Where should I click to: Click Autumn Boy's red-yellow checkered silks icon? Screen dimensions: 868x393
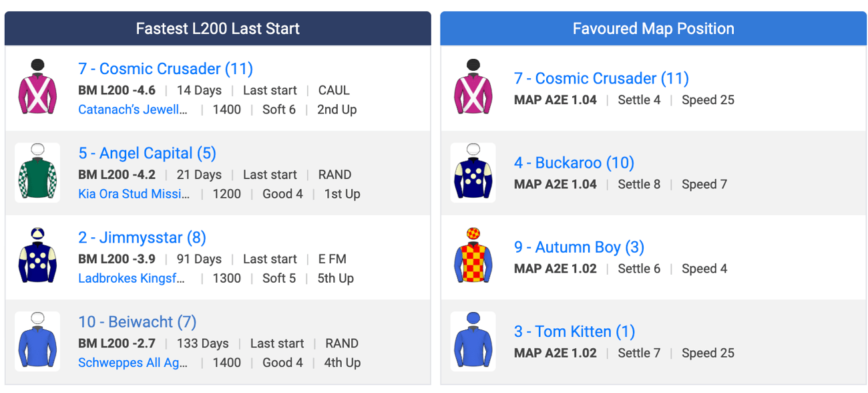pyautogui.click(x=473, y=257)
